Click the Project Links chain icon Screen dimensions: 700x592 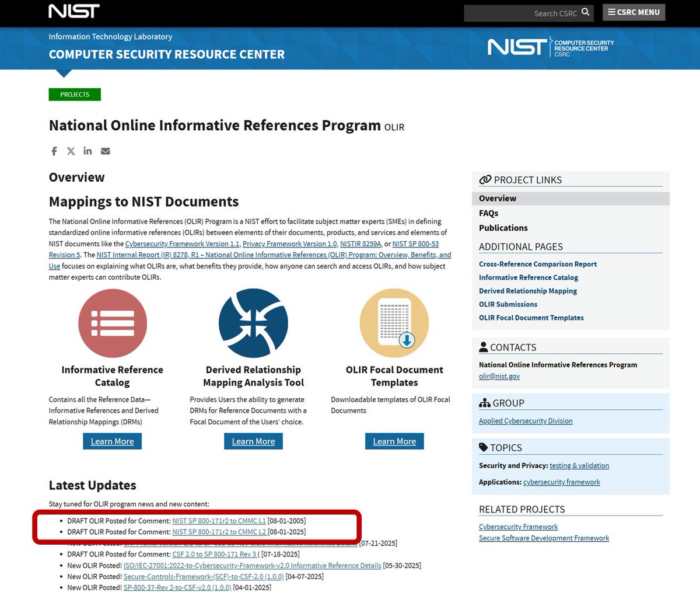(x=485, y=180)
